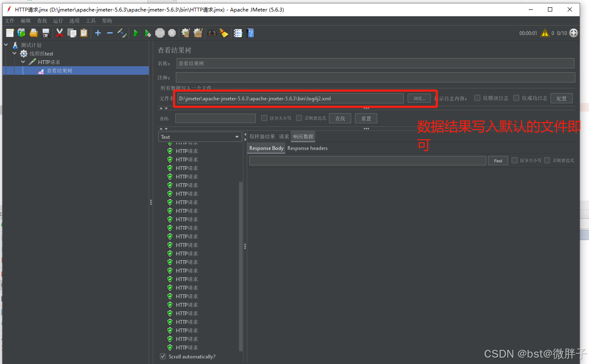Click the Open folder toolbar icon
589x364 pixels.
pyautogui.click(x=34, y=33)
